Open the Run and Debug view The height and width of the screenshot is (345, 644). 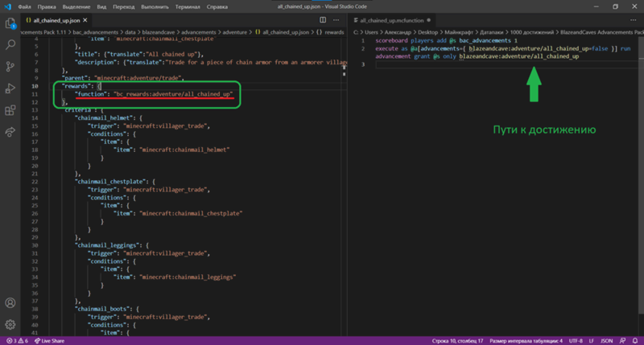click(10, 88)
